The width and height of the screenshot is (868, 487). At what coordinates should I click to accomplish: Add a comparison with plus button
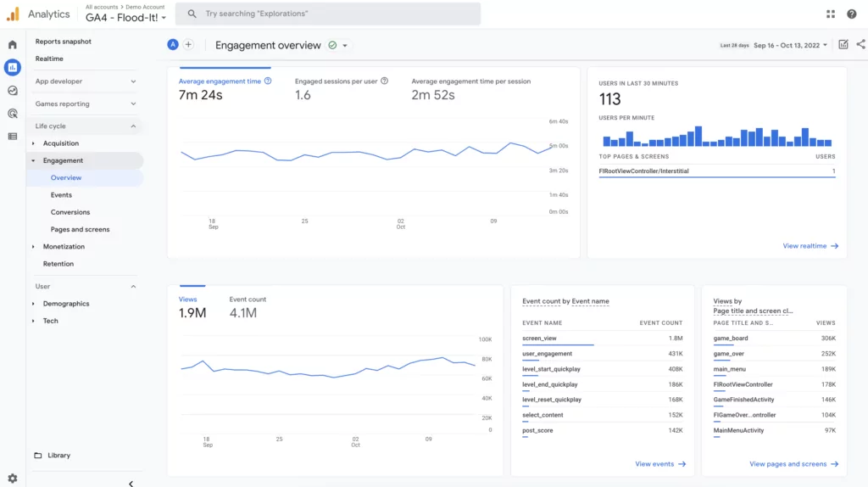[188, 45]
